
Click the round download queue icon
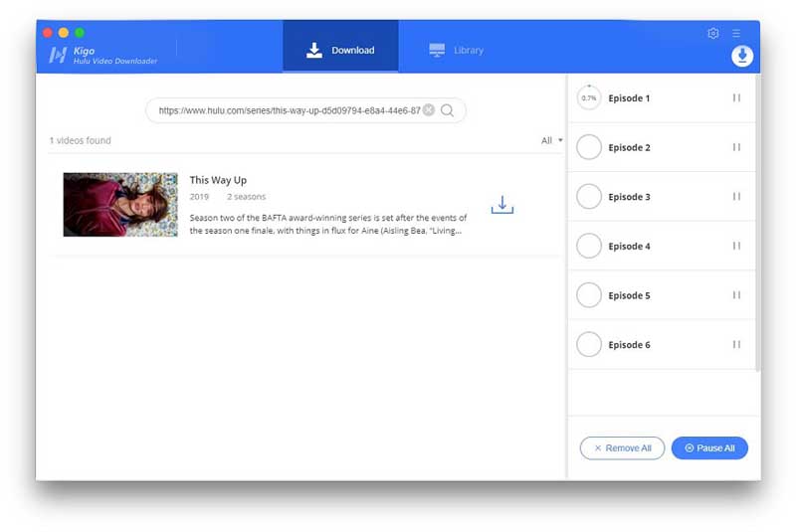click(742, 56)
